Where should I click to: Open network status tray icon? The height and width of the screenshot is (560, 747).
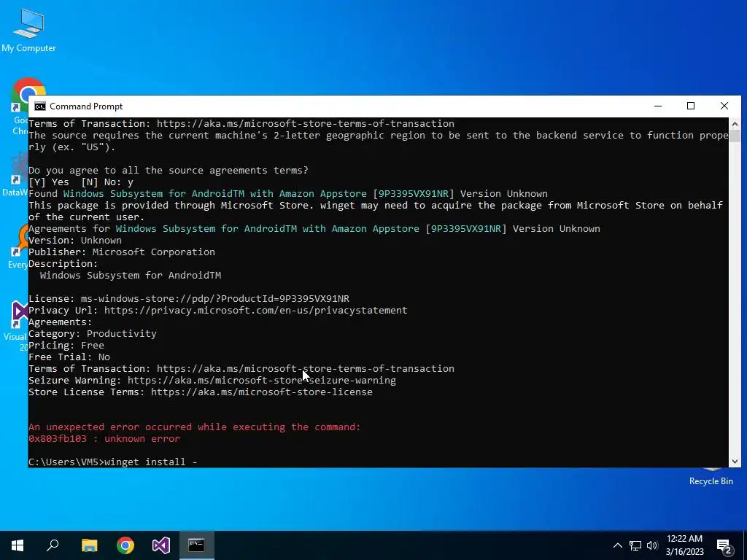[635, 545]
